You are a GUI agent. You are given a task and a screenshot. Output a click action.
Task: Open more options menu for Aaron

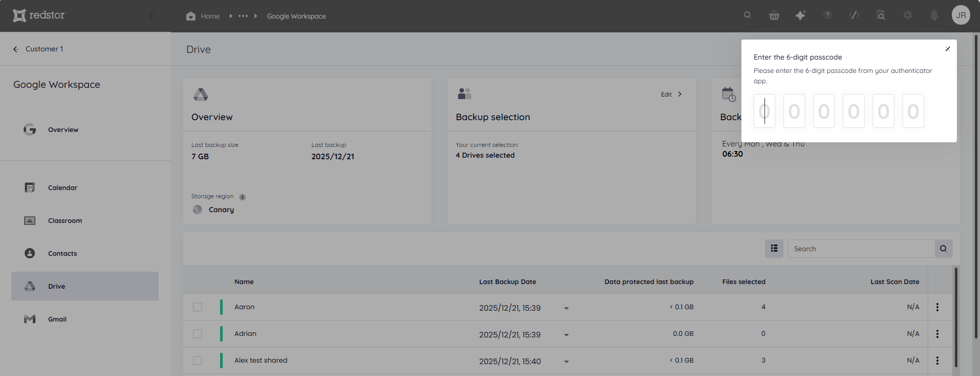pyautogui.click(x=937, y=307)
